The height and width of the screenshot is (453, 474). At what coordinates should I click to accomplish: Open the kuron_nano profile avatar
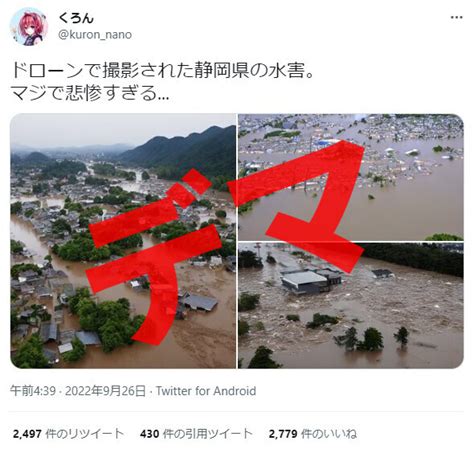pyautogui.click(x=29, y=27)
